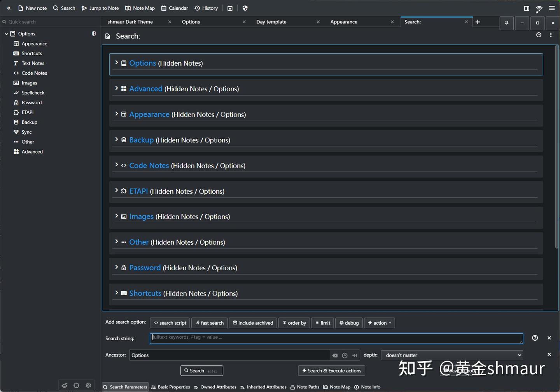Open the Calendar toolbar icon
This screenshot has height=392, width=560.
174,8
